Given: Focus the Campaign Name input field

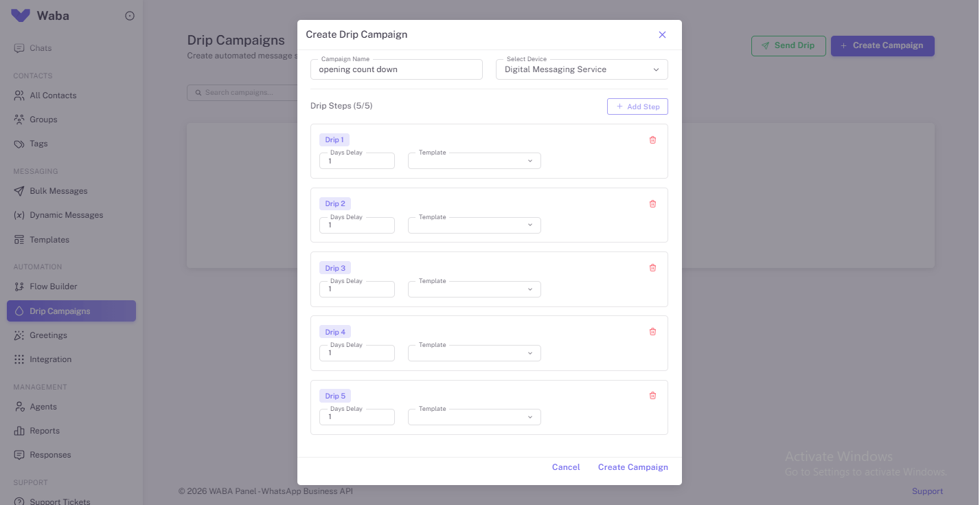Looking at the screenshot, I should (396, 69).
